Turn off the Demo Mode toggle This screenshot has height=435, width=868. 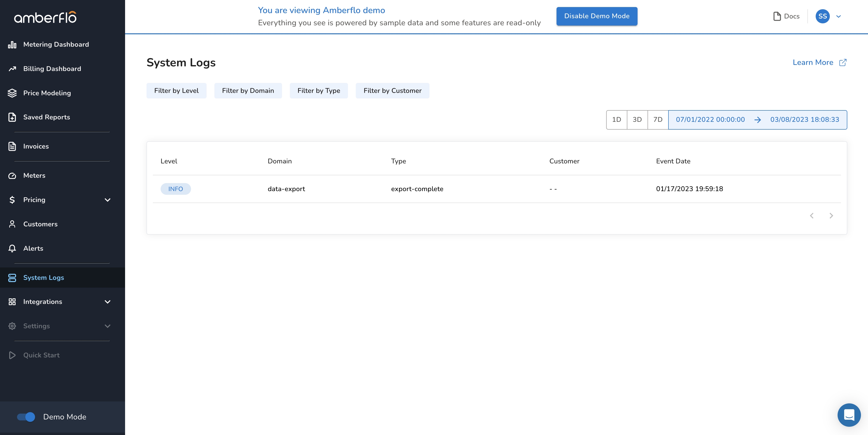tap(26, 417)
